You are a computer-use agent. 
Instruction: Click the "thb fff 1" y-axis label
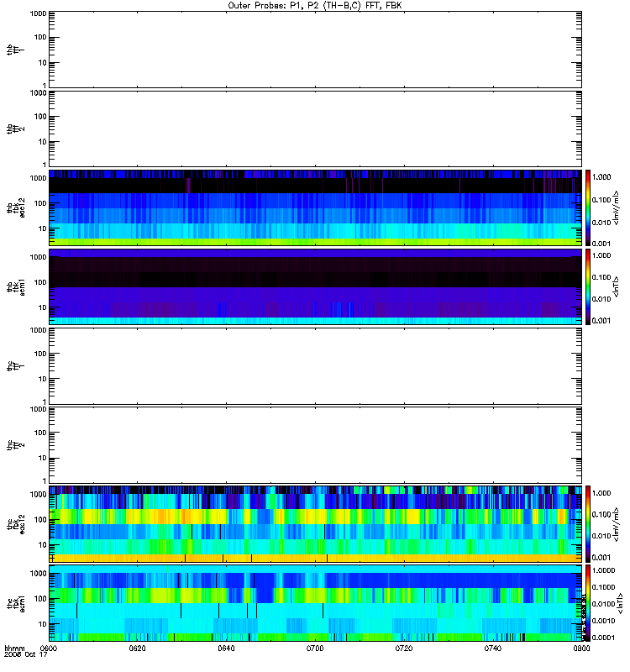click(15, 50)
